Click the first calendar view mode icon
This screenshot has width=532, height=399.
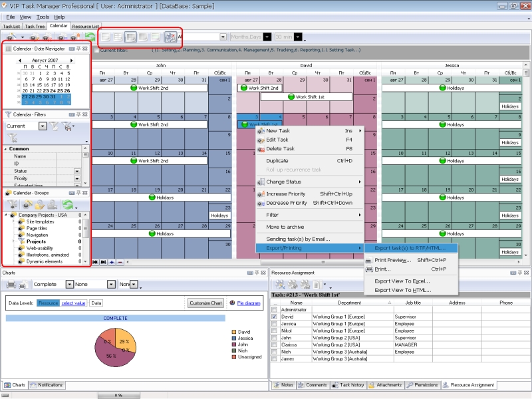106,37
